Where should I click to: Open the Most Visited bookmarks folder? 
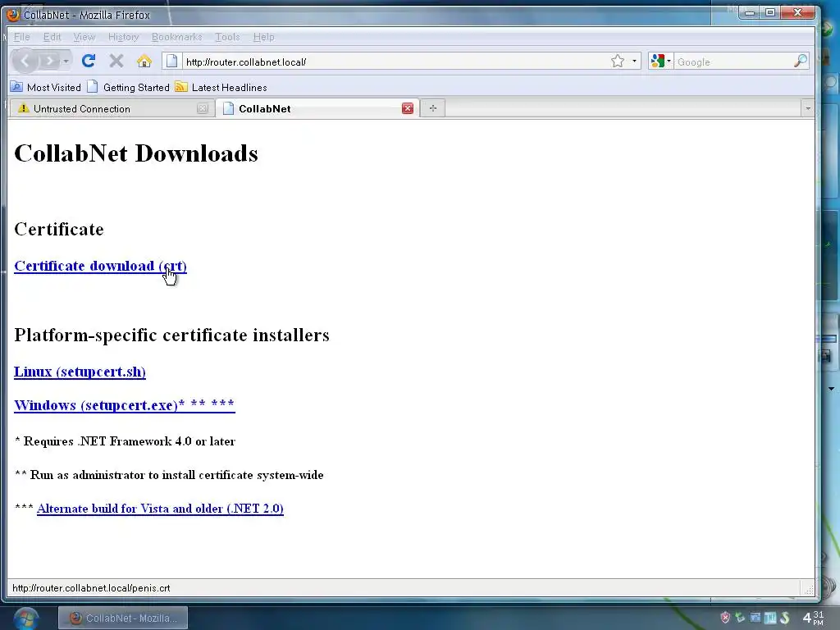click(x=46, y=87)
